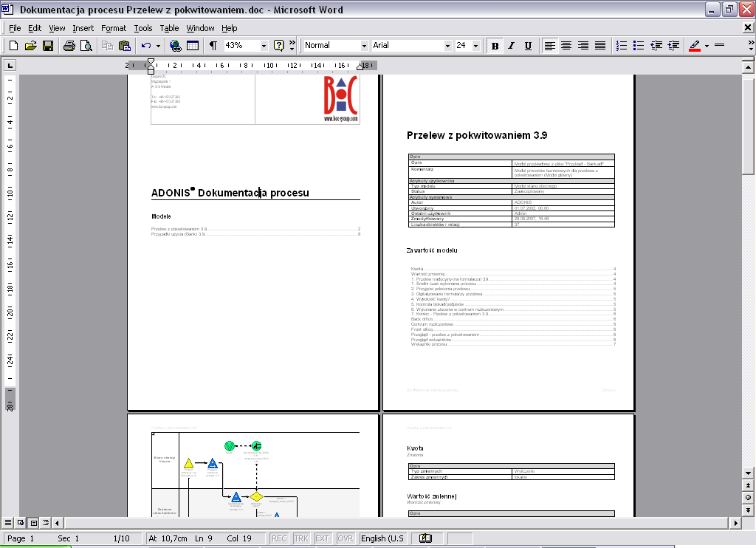Apply the red font color swatch
756x548 pixels.
695,45
